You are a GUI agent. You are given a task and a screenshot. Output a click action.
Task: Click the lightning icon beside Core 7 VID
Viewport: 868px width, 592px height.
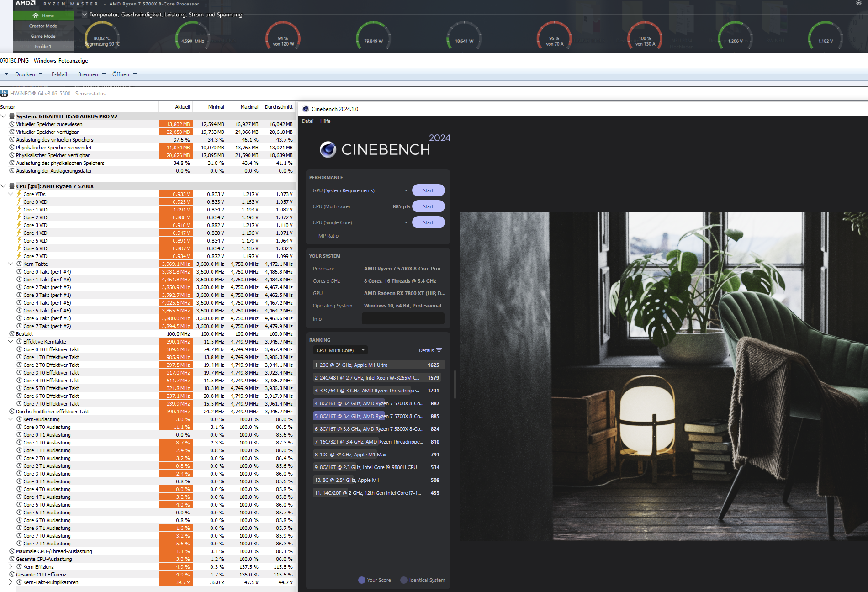coord(19,256)
